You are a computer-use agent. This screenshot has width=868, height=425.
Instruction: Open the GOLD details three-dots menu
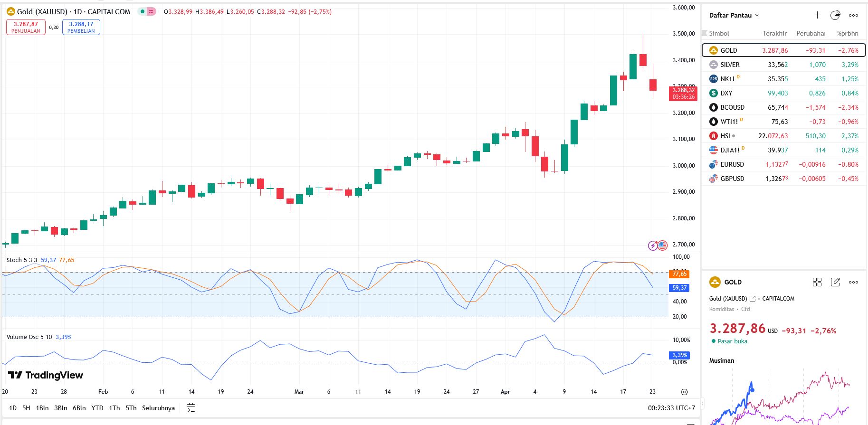(853, 282)
